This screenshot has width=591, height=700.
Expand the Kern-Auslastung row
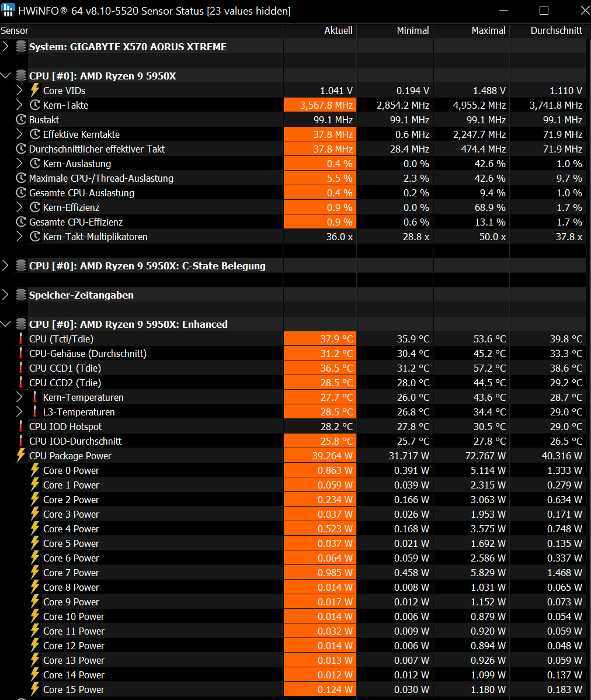(19, 164)
